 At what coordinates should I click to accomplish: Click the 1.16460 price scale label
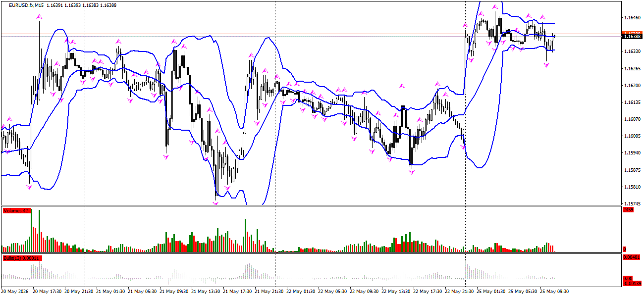coord(632,18)
